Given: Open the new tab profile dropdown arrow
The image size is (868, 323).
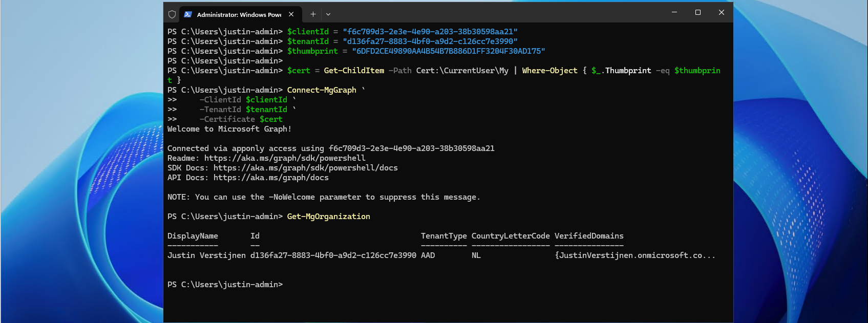Looking at the screenshot, I should click(328, 14).
